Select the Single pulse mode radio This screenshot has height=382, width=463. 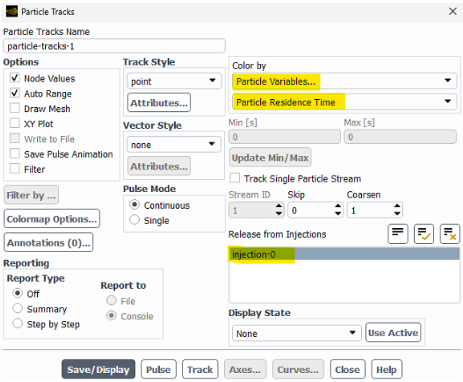pyautogui.click(x=134, y=220)
